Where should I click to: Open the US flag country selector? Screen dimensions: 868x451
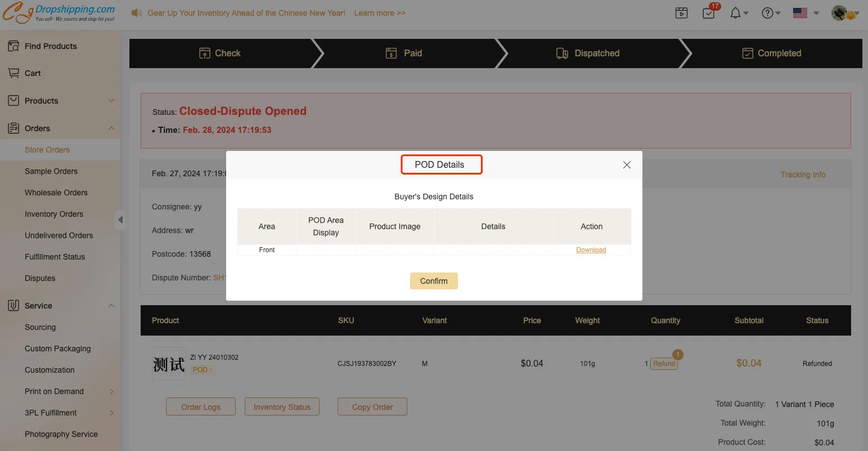pos(800,13)
